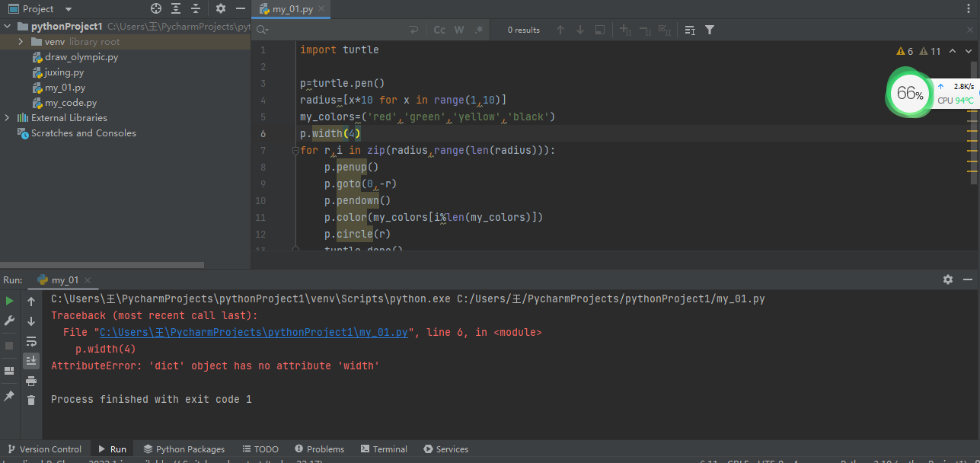Go to next search occurrence
This screenshot has width=980, height=463.
pos(580,30)
